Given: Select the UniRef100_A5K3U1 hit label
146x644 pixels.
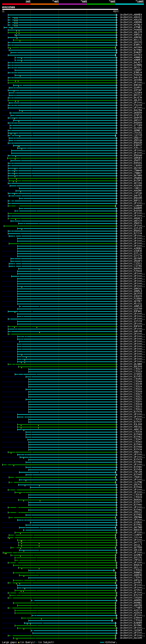Looking at the screenshot, I should point(131,427).
